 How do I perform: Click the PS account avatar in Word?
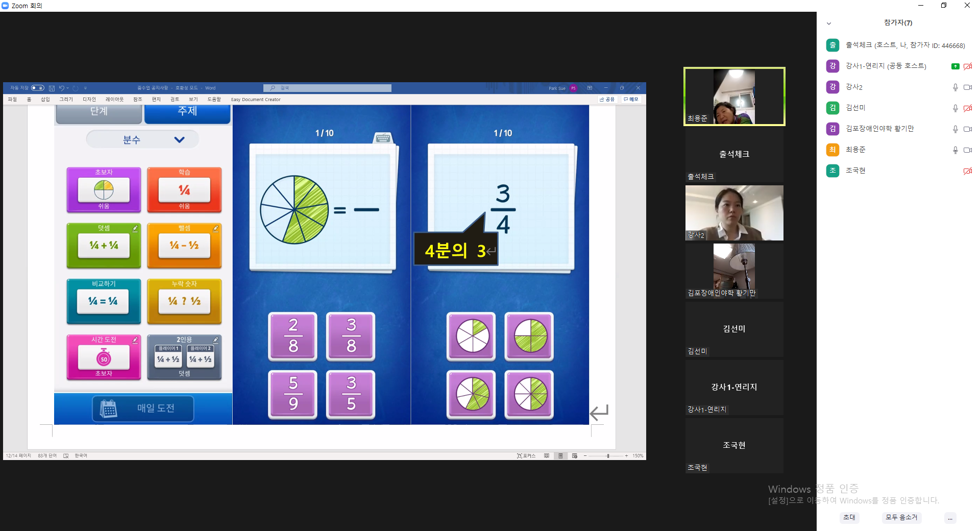point(573,88)
